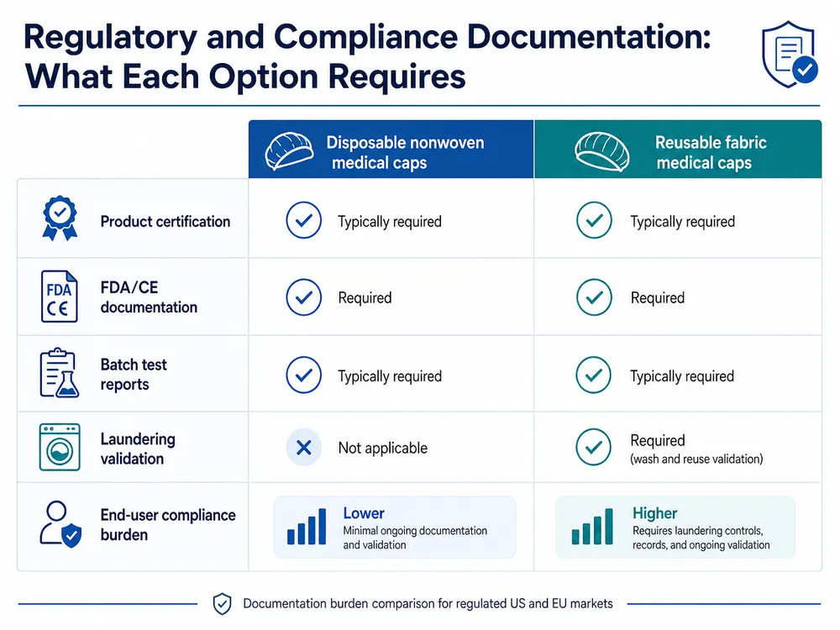Click the teal checkmark in the Batch test reports row
This screenshot has height=630, width=840.
594,375
